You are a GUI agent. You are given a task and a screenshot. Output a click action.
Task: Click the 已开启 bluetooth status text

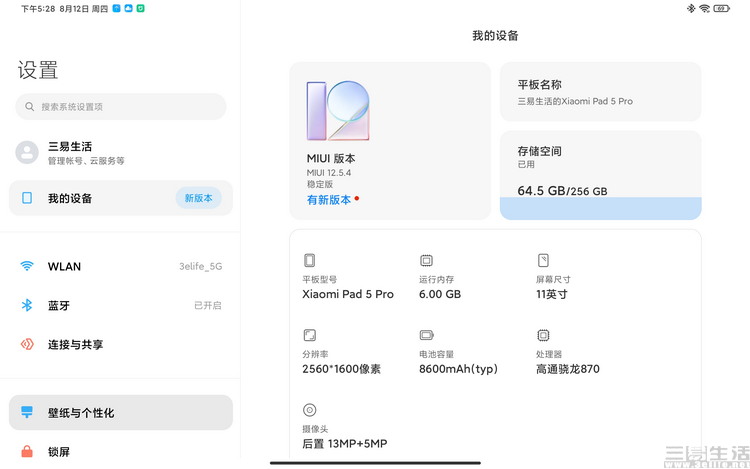pos(208,305)
